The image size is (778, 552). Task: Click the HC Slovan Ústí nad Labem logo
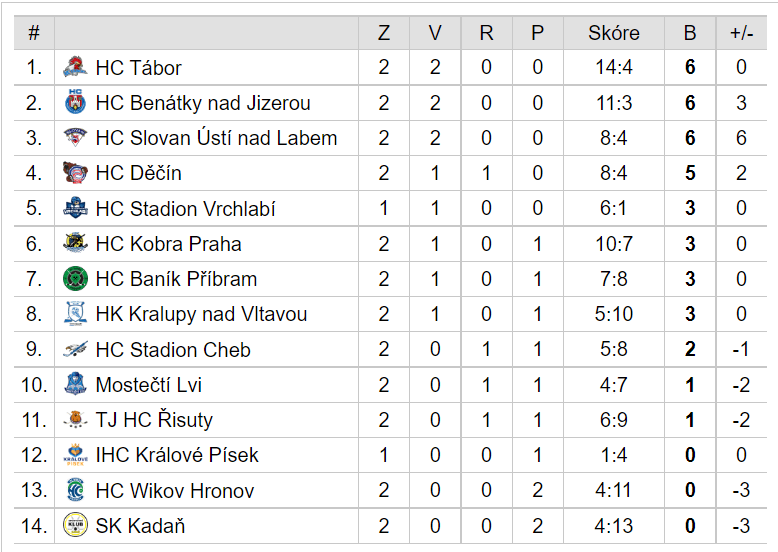click(75, 137)
